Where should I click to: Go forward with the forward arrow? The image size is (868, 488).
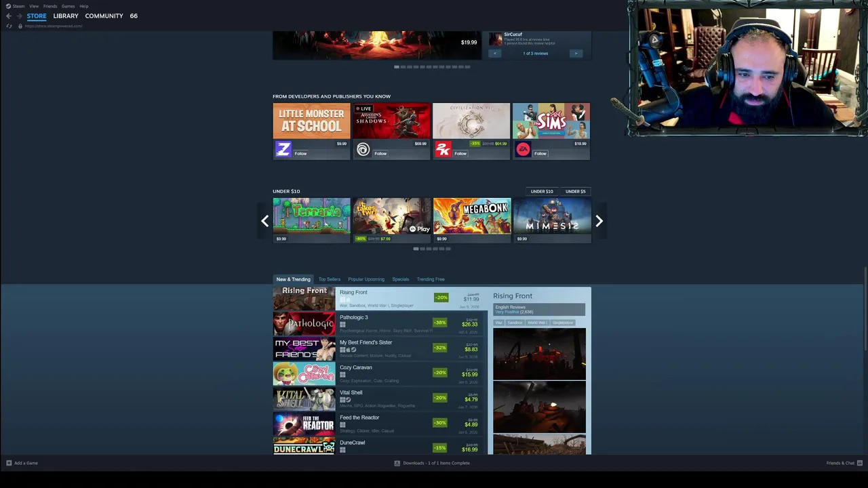19,16
